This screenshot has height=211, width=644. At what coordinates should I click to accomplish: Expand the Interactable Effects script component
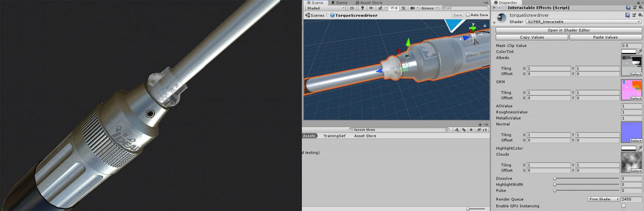click(494, 8)
